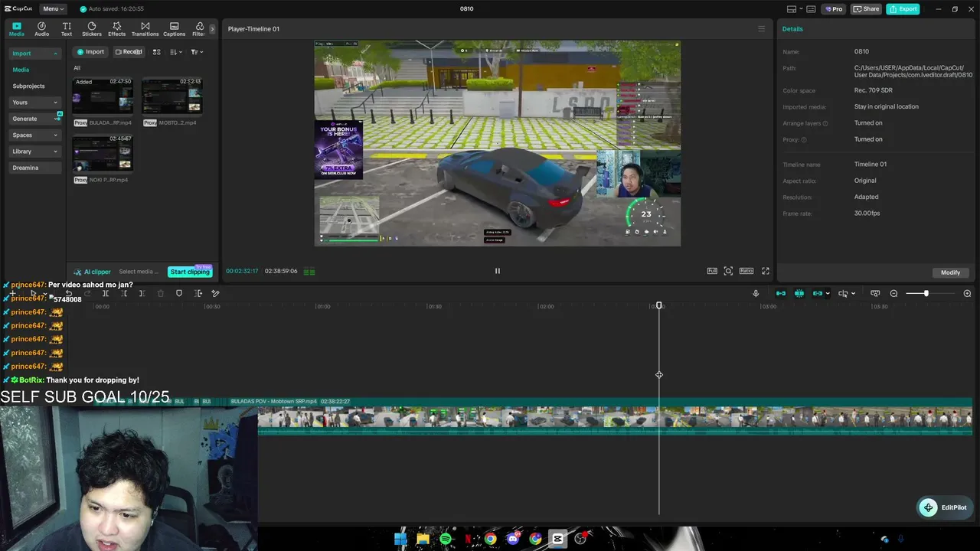This screenshot has width=980, height=551.
Task: Show more tabs with the right chevron
Action: pyautogui.click(x=212, y=29)
